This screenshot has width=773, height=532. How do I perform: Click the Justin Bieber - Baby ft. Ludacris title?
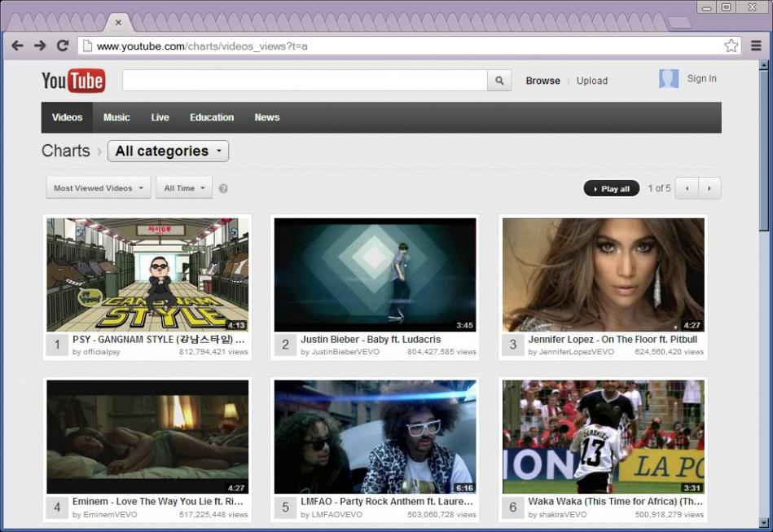tap(371, 339)
